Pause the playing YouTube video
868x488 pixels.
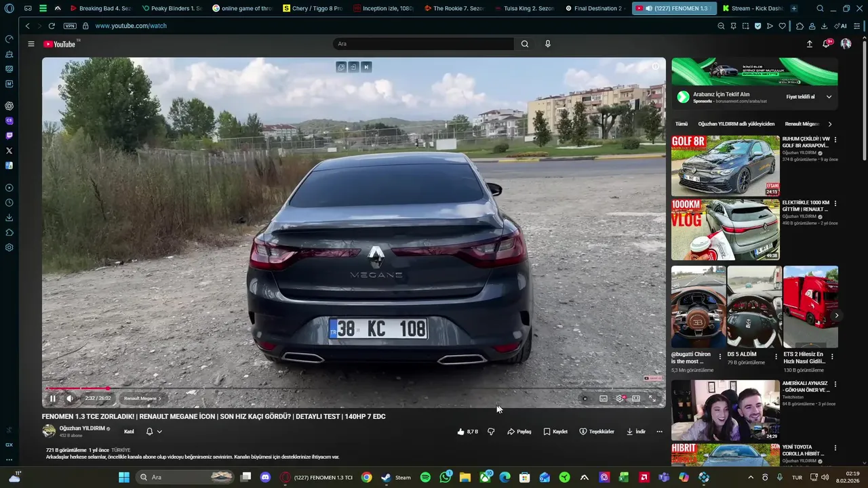[53, 399]
